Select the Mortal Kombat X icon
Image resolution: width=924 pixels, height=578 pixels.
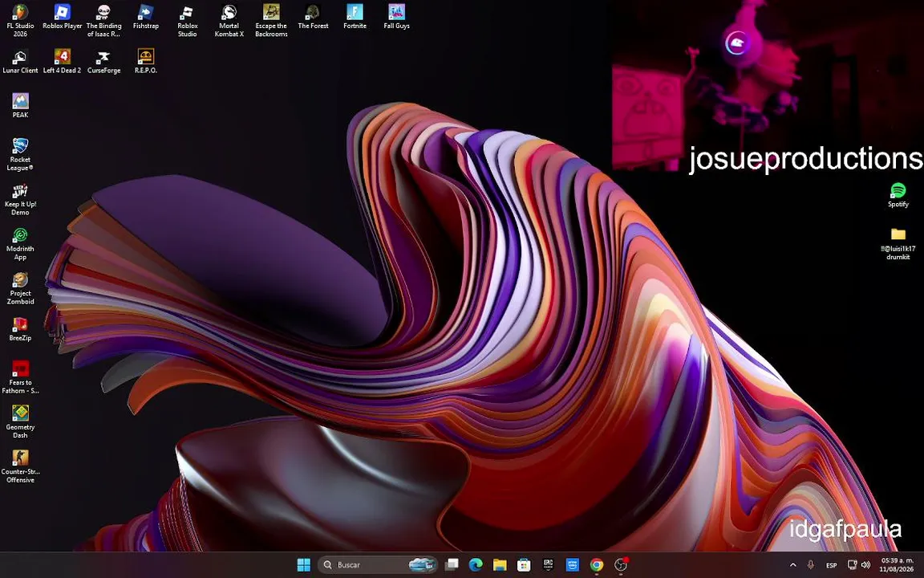(x=229, y=21)
